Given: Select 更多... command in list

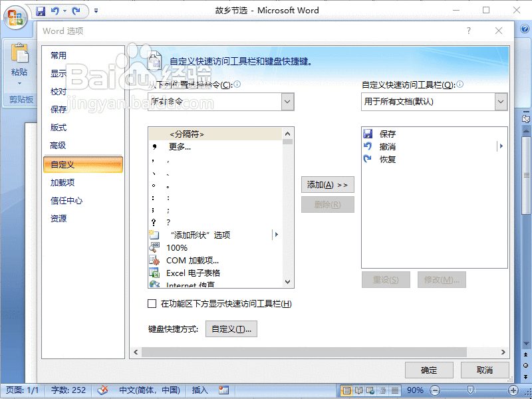Looking at the screenshot, I should [215, 147].
